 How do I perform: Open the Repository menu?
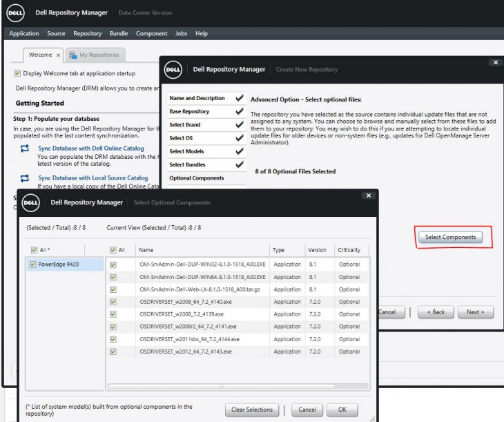tap(87, 33)
